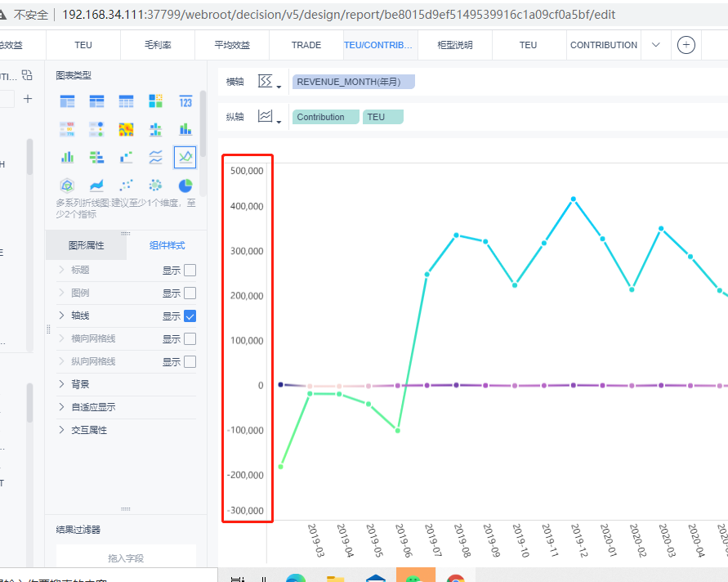Enable the 标题 display checkbox
Screen dimensions: 728x582
click(x=190, y=271)
